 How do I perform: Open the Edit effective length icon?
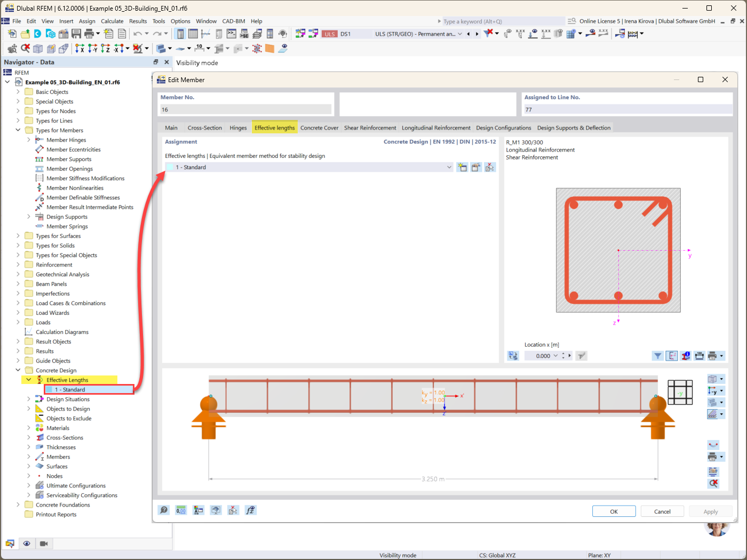tap(476, 167)
